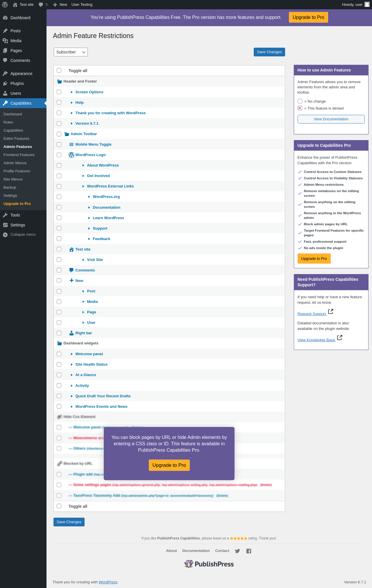Click the Admin Toolbar folder icon

tap(67, 134)
